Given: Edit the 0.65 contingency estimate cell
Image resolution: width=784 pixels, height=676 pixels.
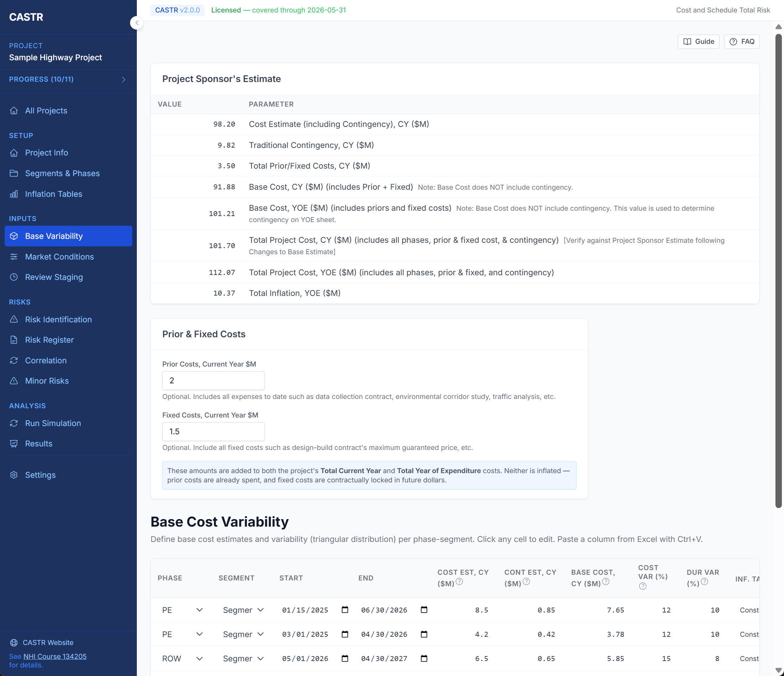Looking at the screenshot, I should click(530, 659).
